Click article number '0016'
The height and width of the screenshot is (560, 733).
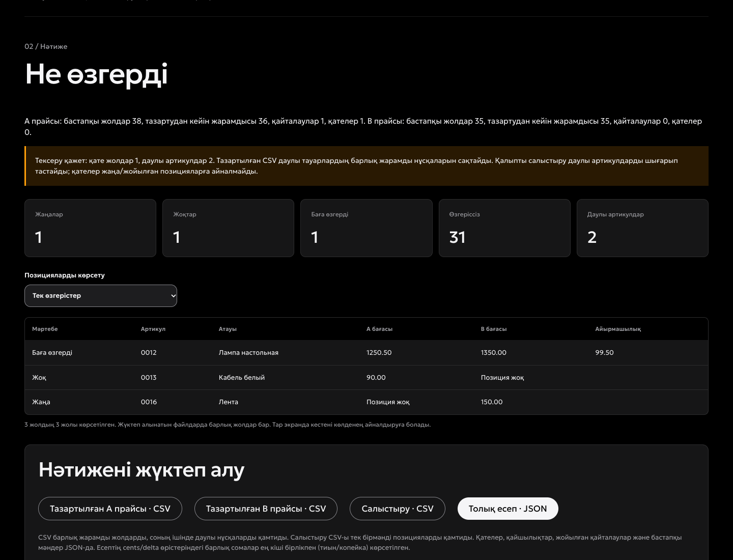149,402
